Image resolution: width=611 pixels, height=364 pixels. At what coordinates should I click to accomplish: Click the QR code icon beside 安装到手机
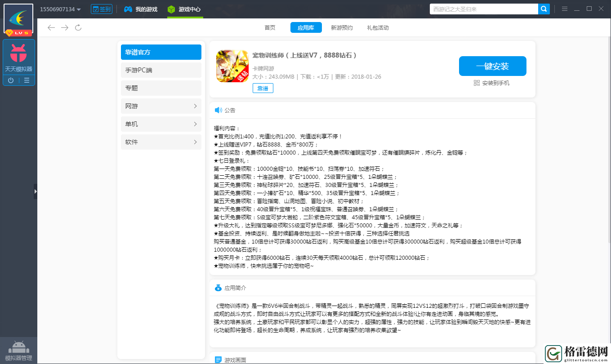[x=477, y=83]
